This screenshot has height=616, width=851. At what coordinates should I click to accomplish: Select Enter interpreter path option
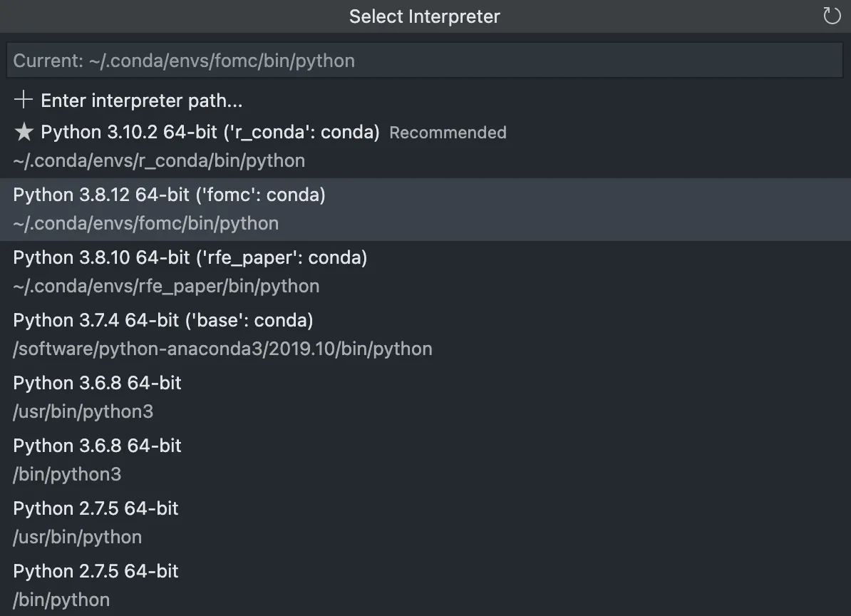425,101
